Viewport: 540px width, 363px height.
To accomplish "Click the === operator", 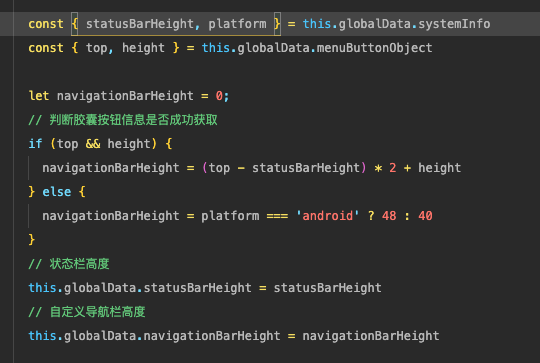I will pyautogui.click(x=277, y=216).
